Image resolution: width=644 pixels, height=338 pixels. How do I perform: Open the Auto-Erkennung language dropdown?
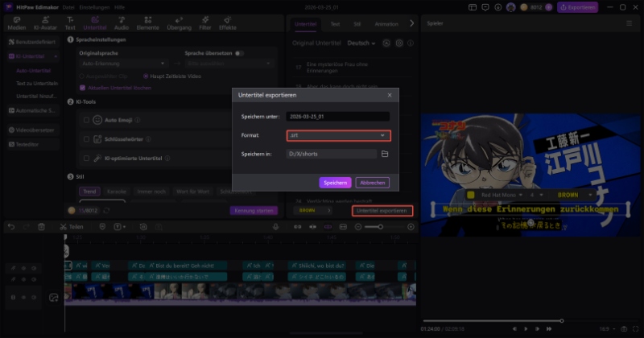point(123,64)
